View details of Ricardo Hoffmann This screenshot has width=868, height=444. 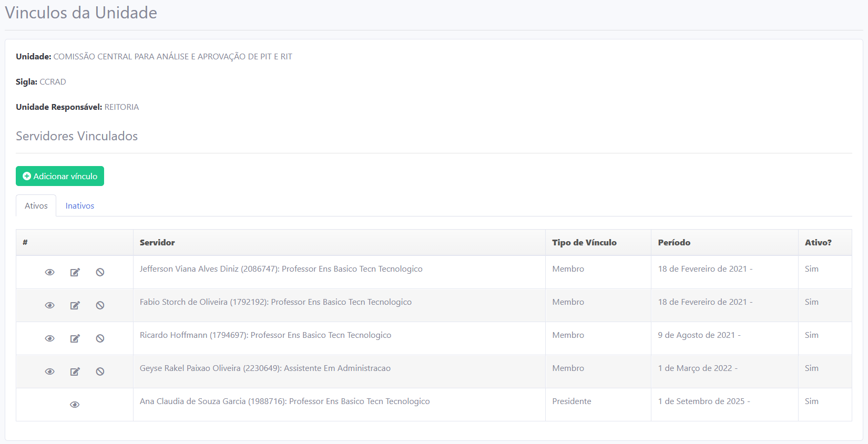pos(49,338)
